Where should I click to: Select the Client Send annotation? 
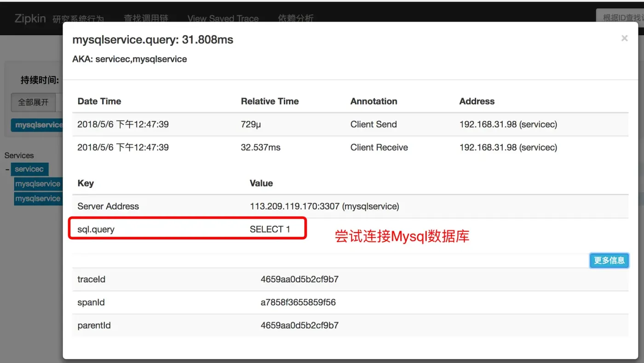point(374,125)
